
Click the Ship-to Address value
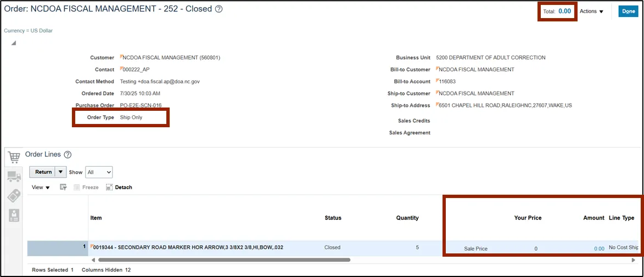pos(505,105)
